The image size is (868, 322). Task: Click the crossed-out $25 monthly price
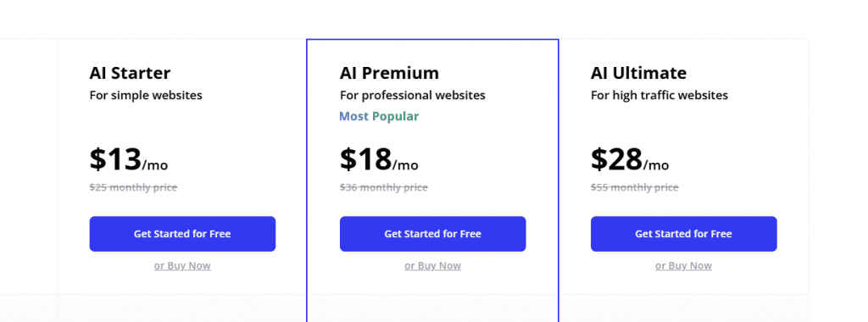(133, 187)
